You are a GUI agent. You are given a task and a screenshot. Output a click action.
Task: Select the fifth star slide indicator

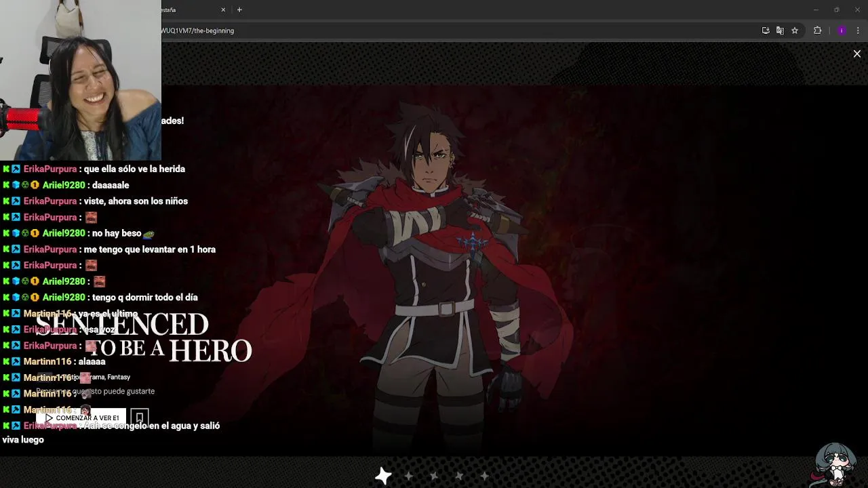[x=484, y=476]
